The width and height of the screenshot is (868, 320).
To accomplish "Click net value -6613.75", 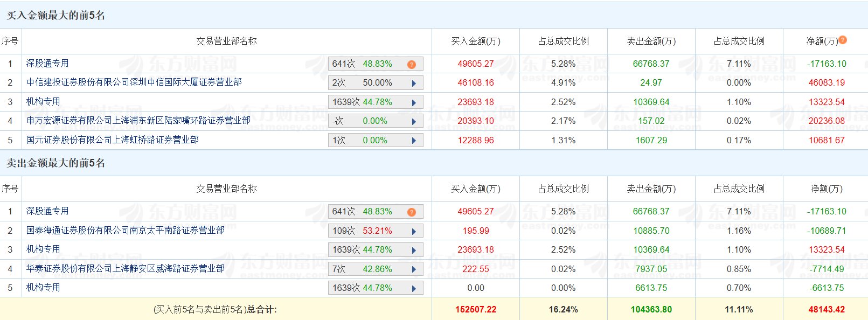I will tap(827, 288).
